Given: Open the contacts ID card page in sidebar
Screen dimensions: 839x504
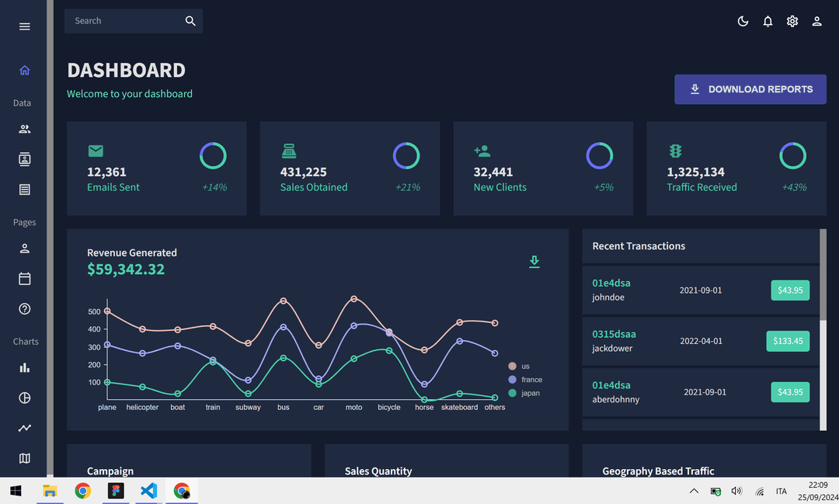Looking at the screenshot, I should 24,159.
